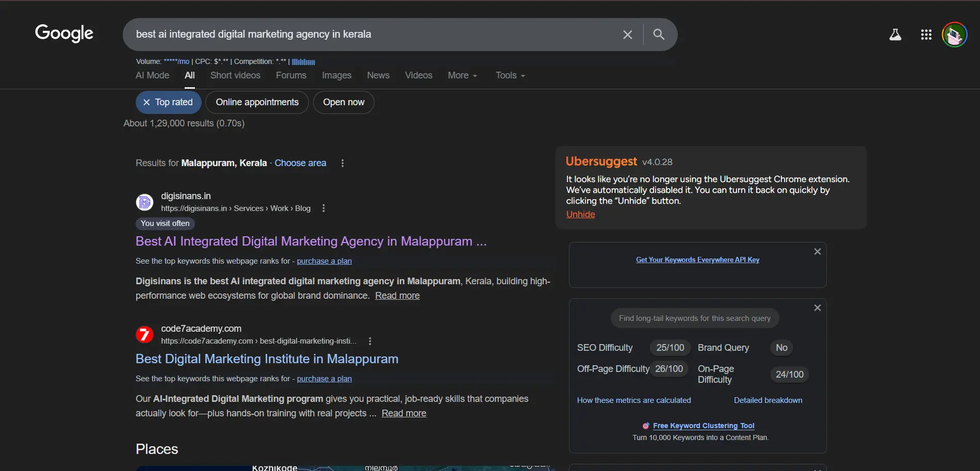This screenshot has height=471, width=980.
Task: Click Unhide to re-enable Ubersuggest
Action: [580, 215]
